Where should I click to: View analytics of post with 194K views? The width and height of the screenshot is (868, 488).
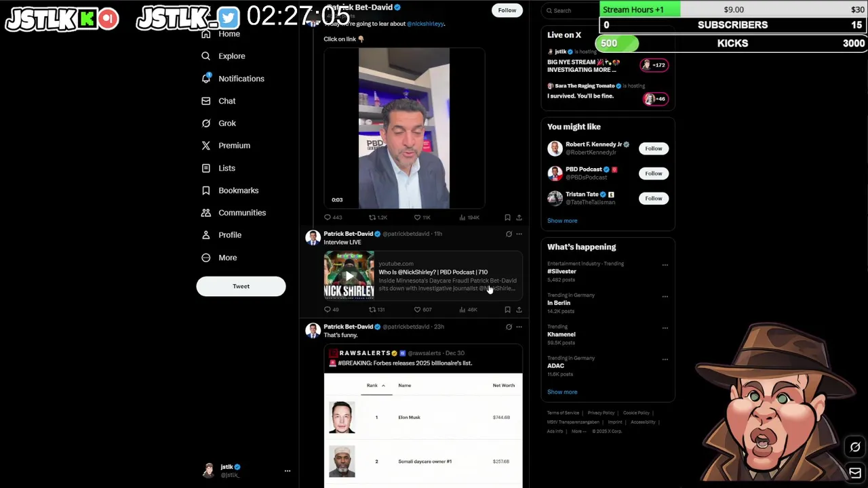pos(469,218)
